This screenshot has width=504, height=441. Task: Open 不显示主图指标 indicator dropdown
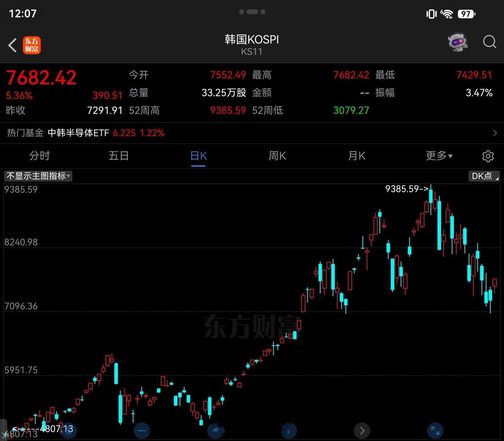(38, 176)
